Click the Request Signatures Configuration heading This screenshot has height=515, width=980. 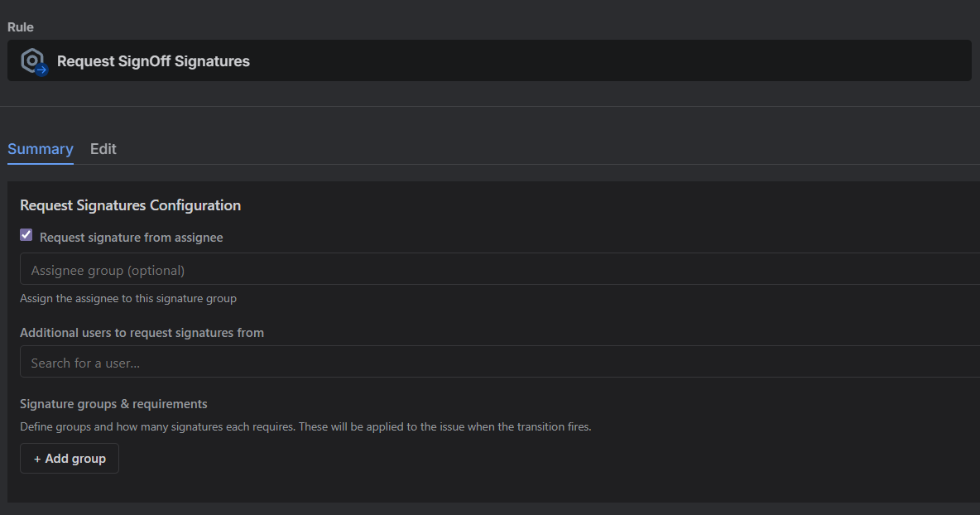[x=130, y=205]
